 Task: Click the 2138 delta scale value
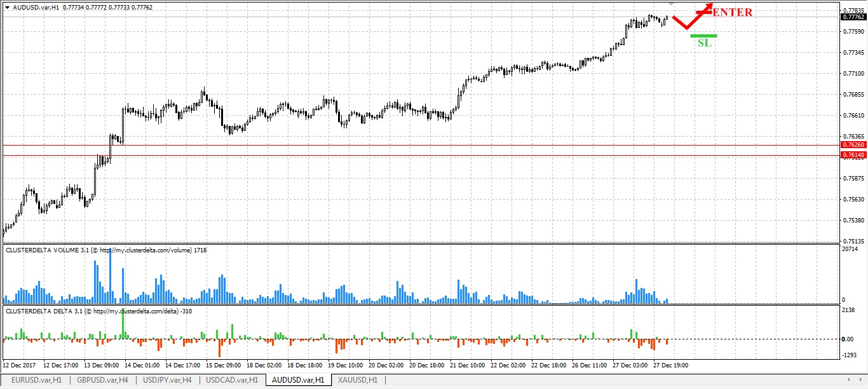coord(849,310)
